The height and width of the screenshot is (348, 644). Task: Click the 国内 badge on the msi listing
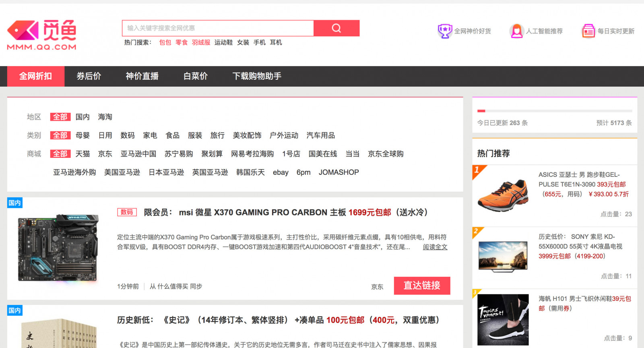14,203
